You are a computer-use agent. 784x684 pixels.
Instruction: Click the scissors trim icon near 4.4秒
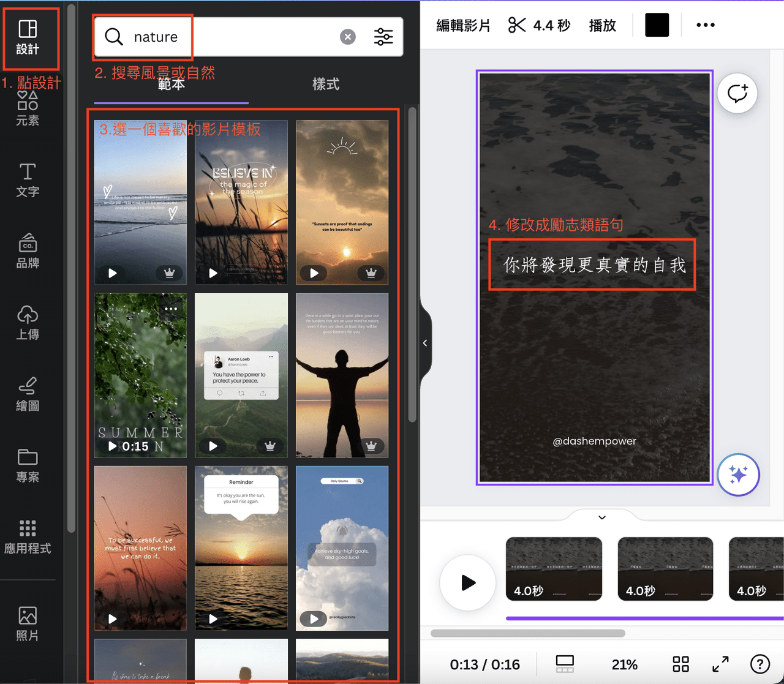(516, 25)
